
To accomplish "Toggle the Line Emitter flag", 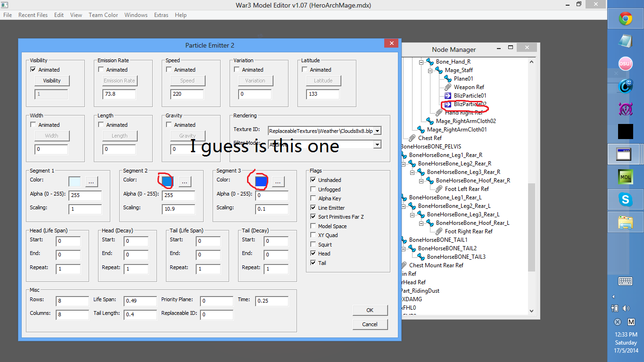I will tap(313, 208).
